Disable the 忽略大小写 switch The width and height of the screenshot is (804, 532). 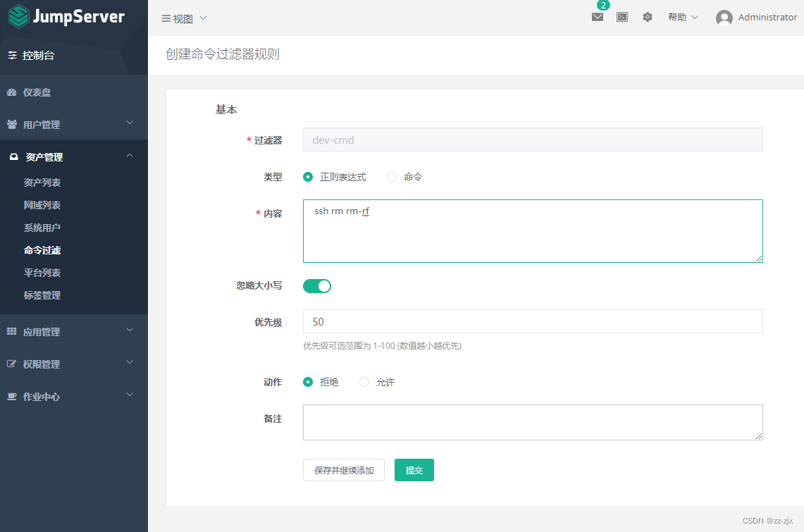pyautogui.click(x=316, y=285)
